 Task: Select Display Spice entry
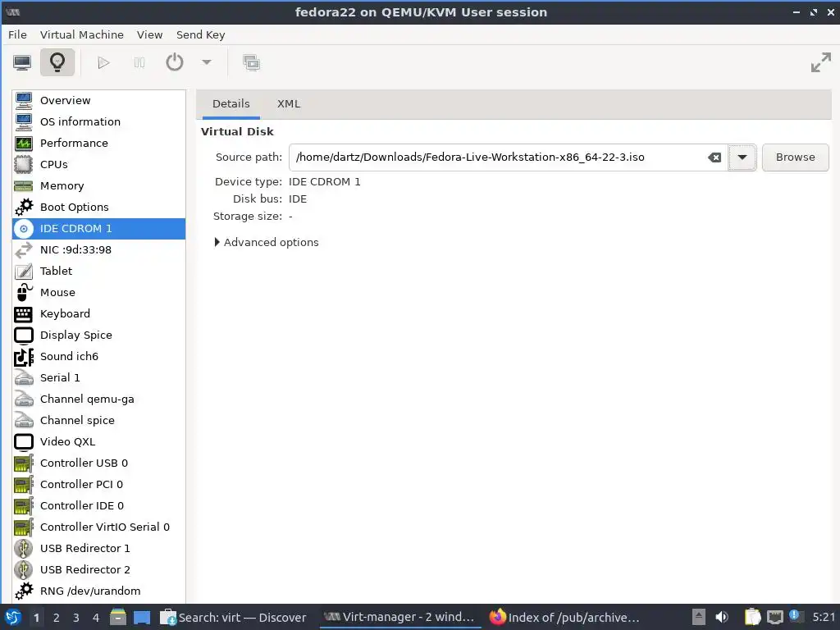click(x=98, y=336)
